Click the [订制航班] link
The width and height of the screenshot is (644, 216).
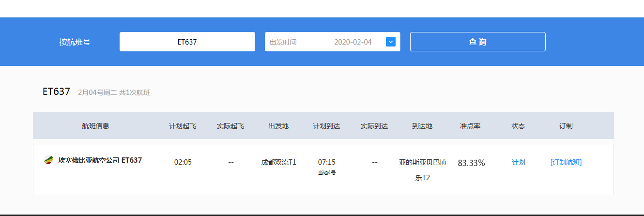pos(566,162)
